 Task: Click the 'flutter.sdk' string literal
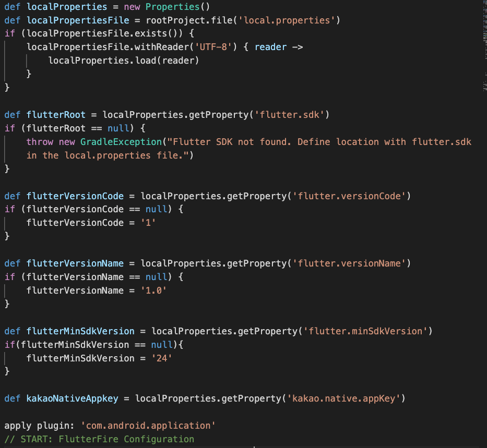tap(290, 115)
